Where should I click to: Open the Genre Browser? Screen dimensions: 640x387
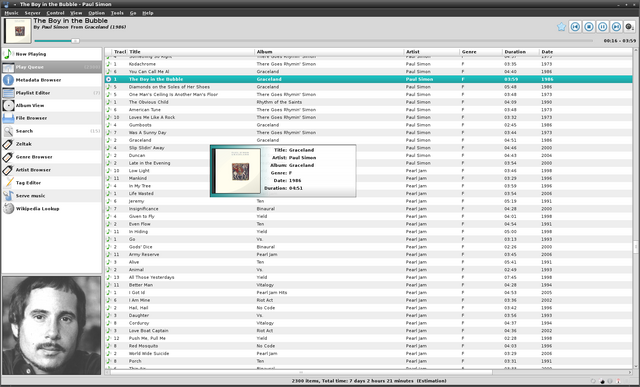51,157
